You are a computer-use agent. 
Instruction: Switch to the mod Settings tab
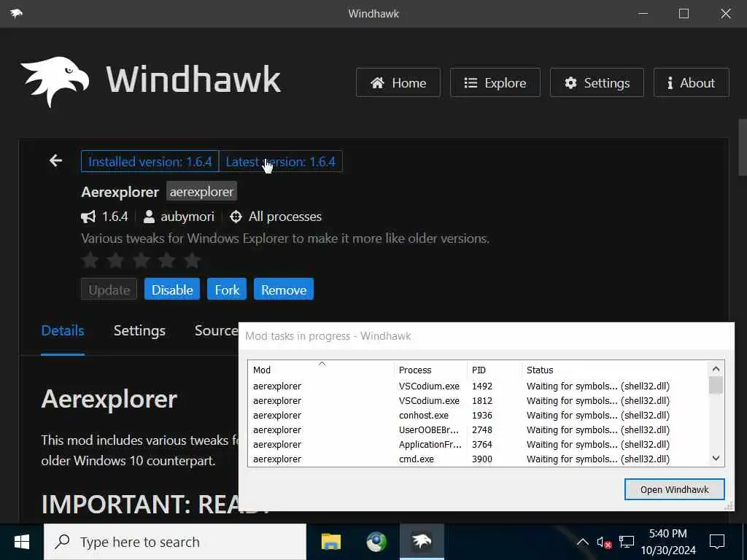pyautogui.click(x=139, y=330)
